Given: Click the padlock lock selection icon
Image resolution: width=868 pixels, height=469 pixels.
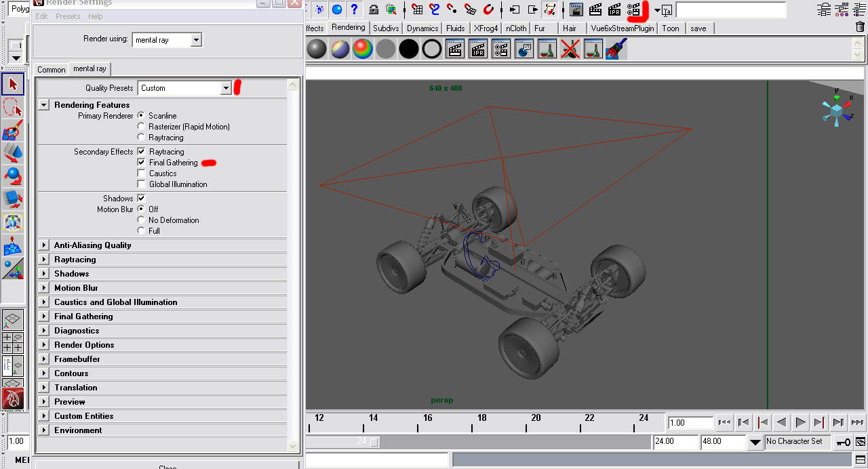Looking at the screenshot, I should click(374, 9).
